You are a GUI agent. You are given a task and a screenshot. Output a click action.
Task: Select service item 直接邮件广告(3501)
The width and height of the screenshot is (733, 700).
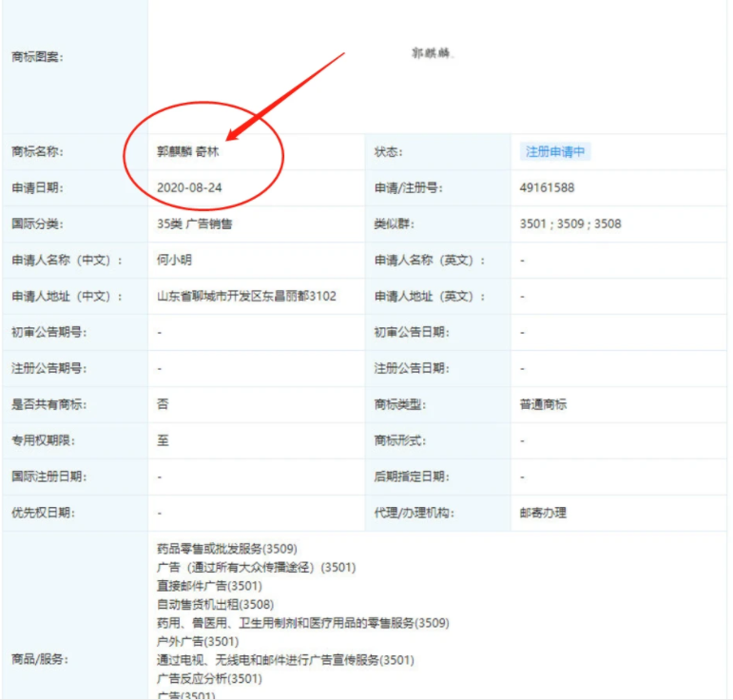[209, 586]
